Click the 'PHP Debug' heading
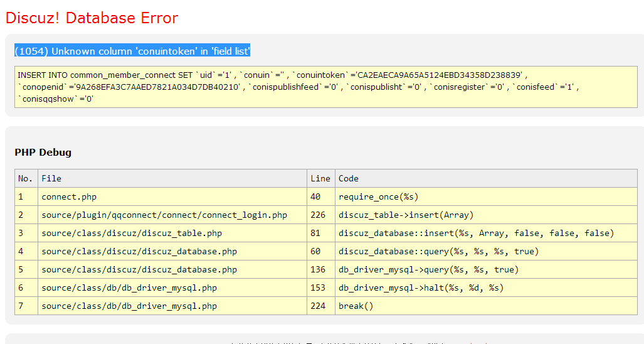 [43, 152]
